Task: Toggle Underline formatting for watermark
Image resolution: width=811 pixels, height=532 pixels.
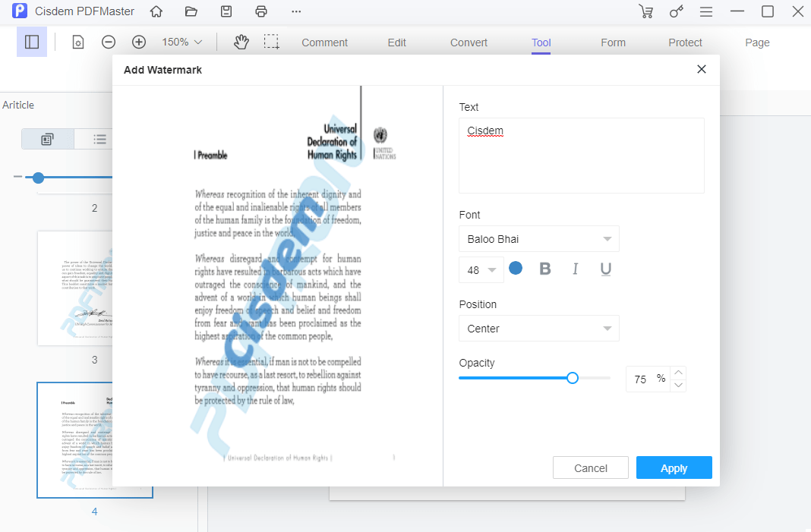Action: 606,269
